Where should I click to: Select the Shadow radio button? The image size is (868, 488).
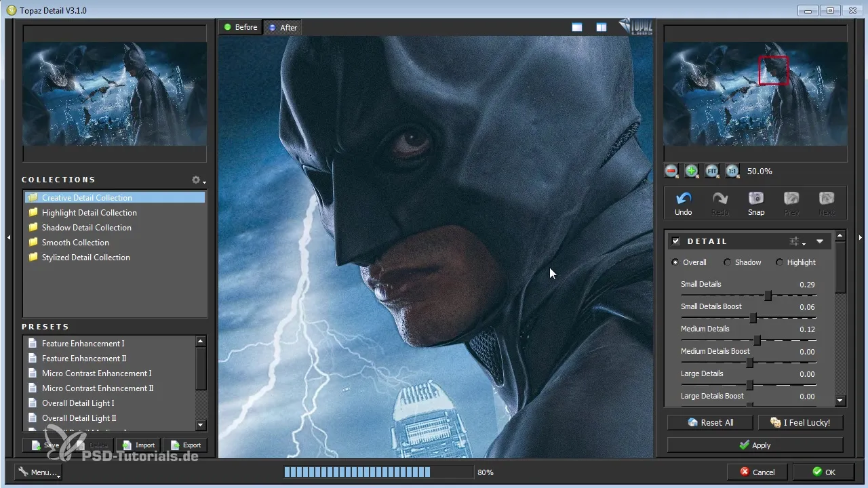(728, 262)
